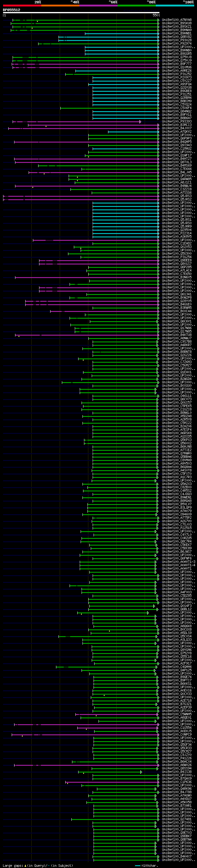Select hit label UniRef100_P31254
This screenshot has height=868, width=197.
point(177,257)
